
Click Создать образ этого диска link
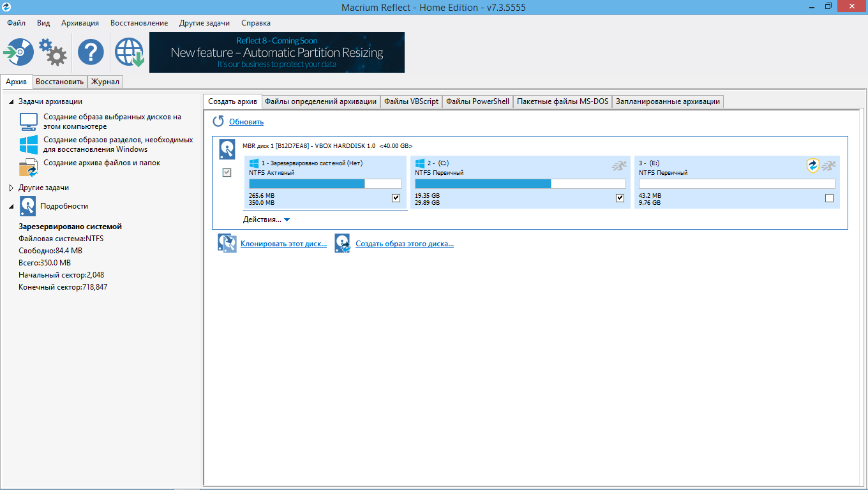[405, 244]
